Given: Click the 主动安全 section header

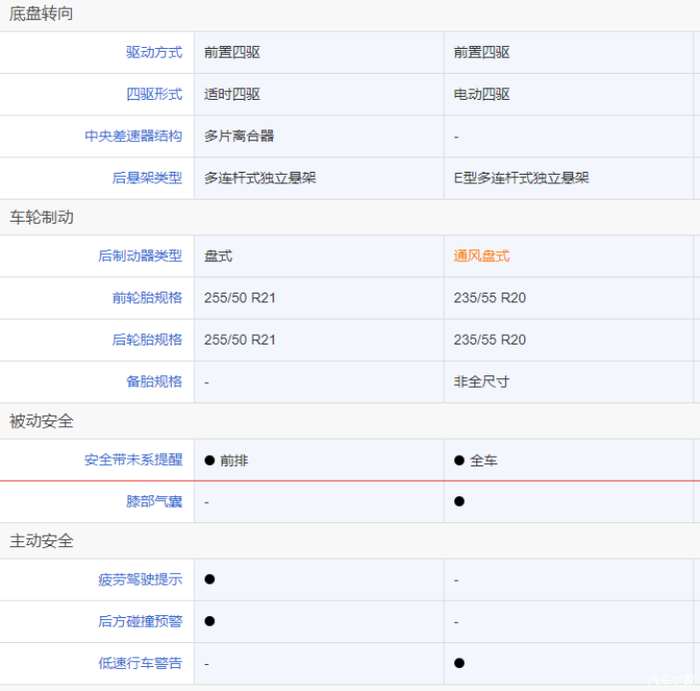Looking at the screenshot, I should pyautogui.click(x=41, y=541).
